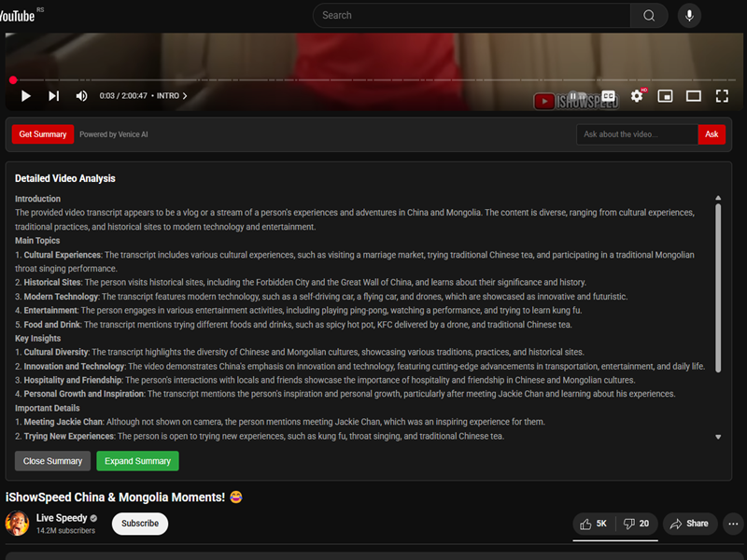This screenshot has height=560, width=747.
Task: Open video settings gear
Action: click(x=637, y=96)
